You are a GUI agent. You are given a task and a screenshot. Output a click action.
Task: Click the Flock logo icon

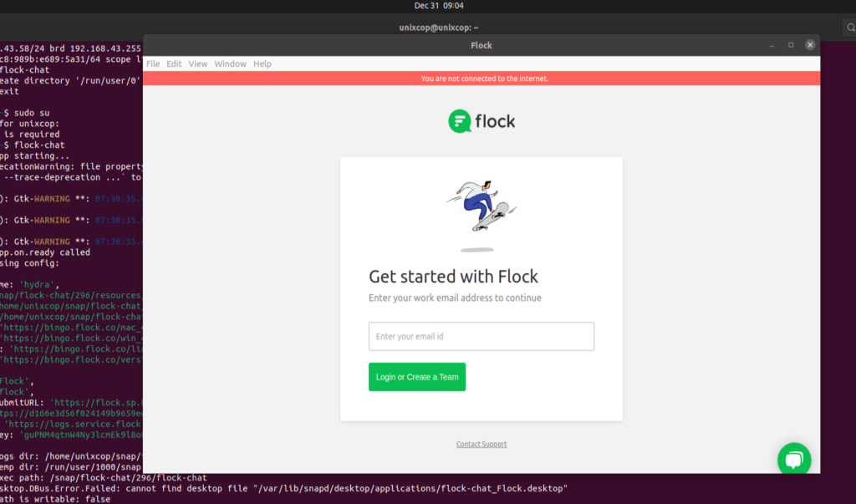tap(460, 121)
